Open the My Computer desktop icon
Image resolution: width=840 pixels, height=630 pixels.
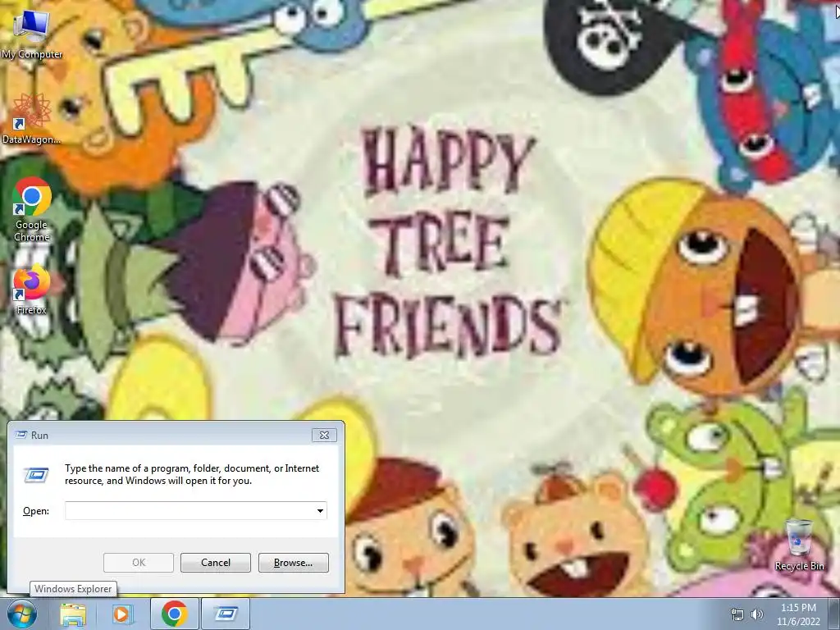pos(31,34)
